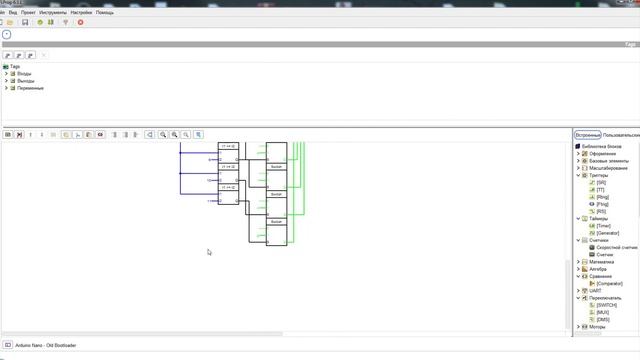Click the round dropdown button under toolbar
The image size is (640, 360).
point(7,35)
